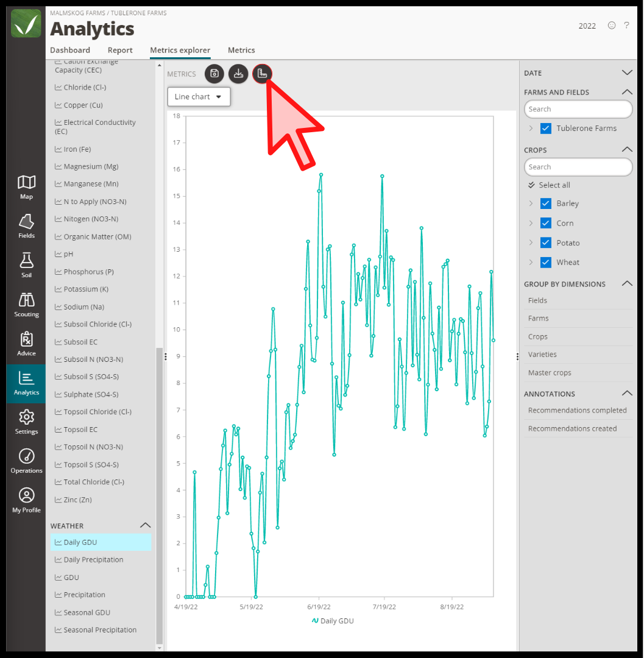The height and width of the screenshot is (658, 644).
Task: Open the Line chart type dropdown
Action: pos(199,96)
